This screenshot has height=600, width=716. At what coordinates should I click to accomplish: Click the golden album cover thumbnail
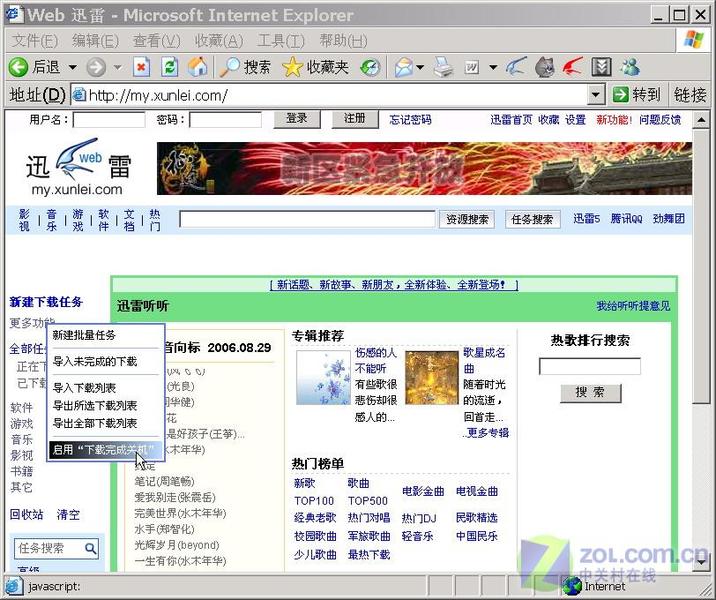click(432, 378)
